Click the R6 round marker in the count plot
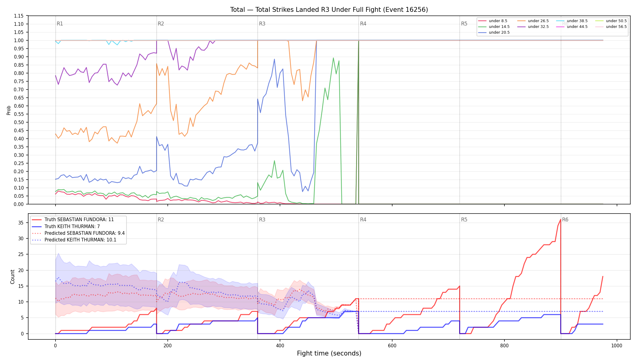Viewport: 637px width, 364px height. click(x=565, y=220)
